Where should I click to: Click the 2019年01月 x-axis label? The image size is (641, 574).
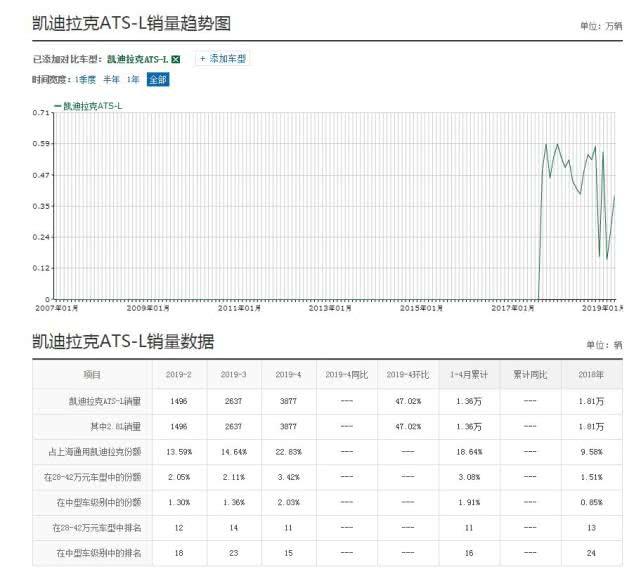click(x=603, y=308)
